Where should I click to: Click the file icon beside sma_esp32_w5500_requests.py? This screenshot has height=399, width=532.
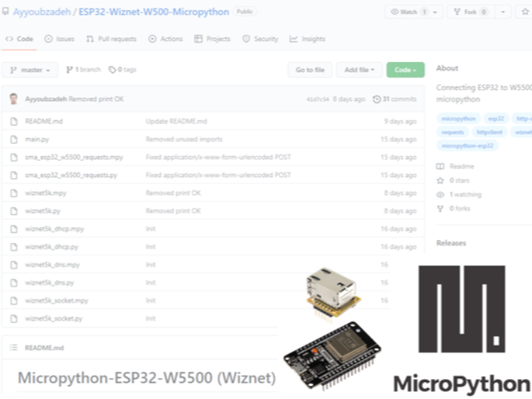click(x=14, y=175)
